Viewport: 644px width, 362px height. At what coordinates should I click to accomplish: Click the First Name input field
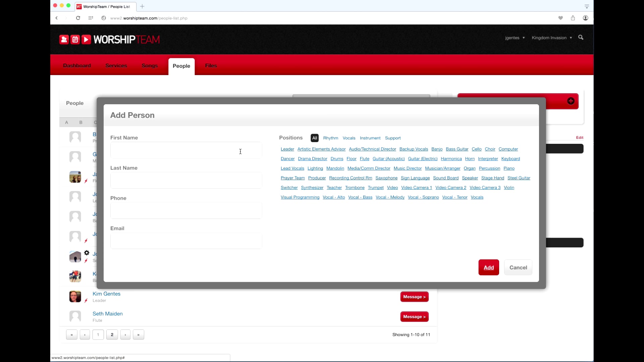pos(186,150)
